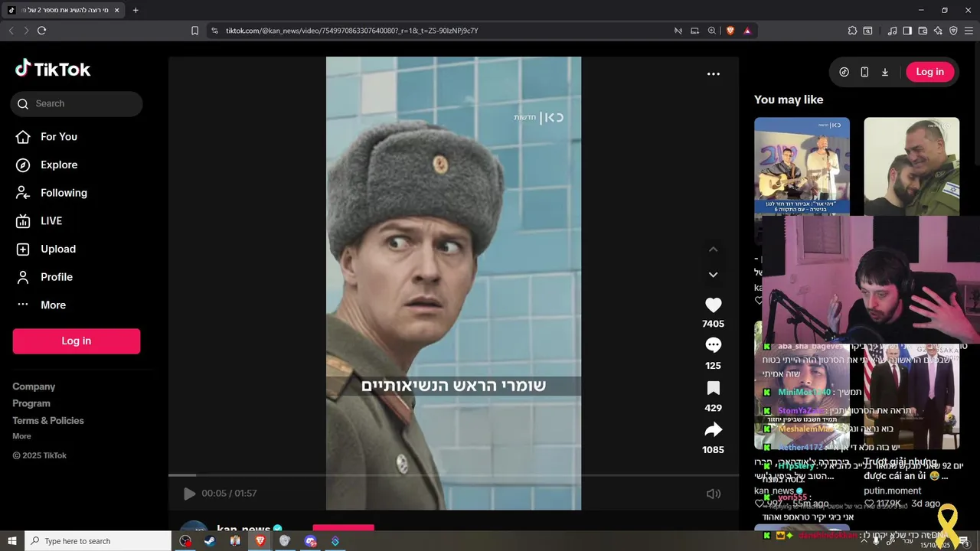Open Brave Rewards triangle icon
The image size is (980, 551).
[747, 31]
